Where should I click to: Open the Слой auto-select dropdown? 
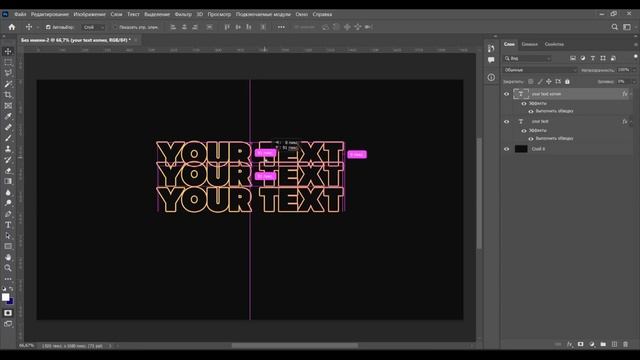(x=93, y=27)
